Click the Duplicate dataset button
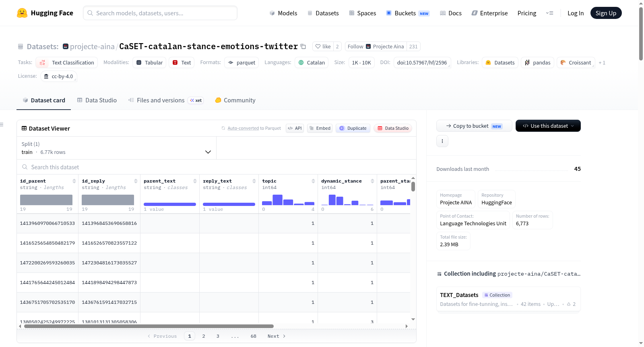This screenshot has height=347, width=644. click(x=353, y=128)
